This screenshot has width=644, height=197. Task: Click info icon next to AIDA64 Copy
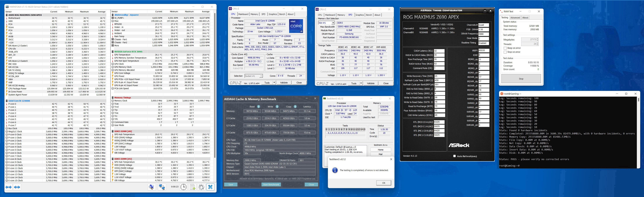[295, 107]
